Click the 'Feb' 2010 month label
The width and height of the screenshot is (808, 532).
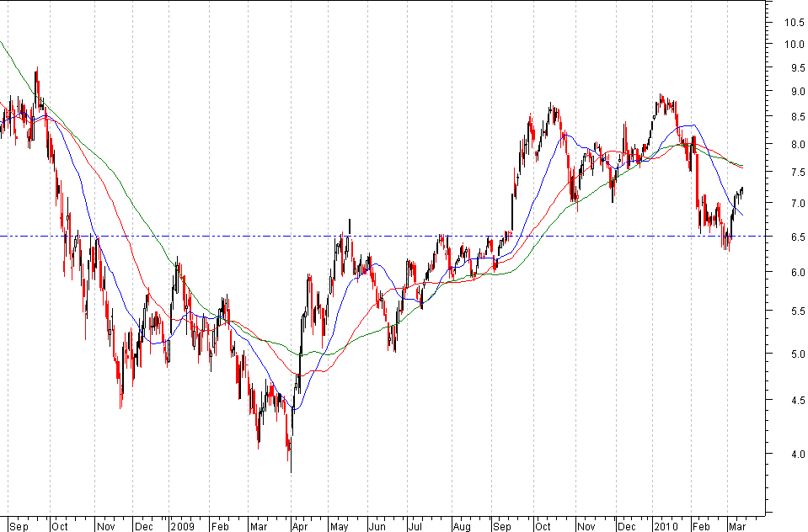point(701,526)
